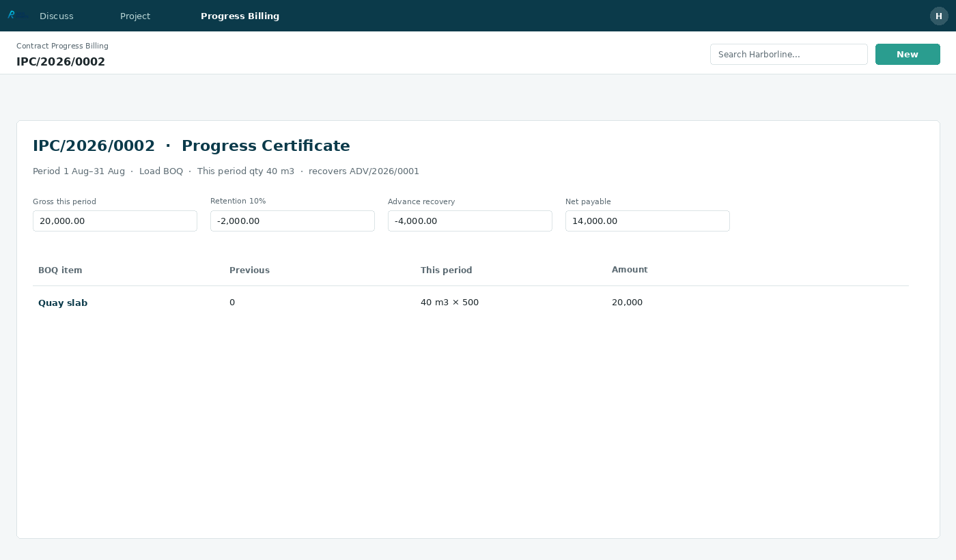Screen dimensions: 956x560
Task: Click the IPC/2026/0002 breadcrumb title
Action: (x=61, y=61)
